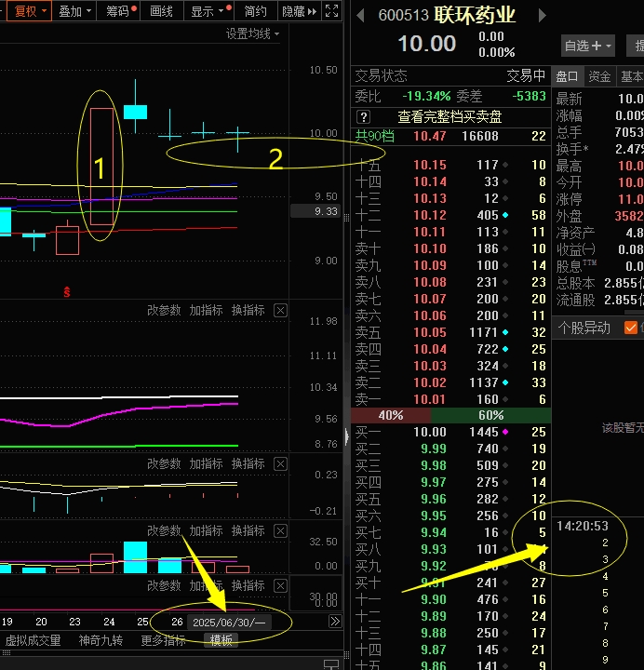This screenshot has width=644, height=670.
Task: Click 换指标 in the second indicator panel
Action: [248, 463]
